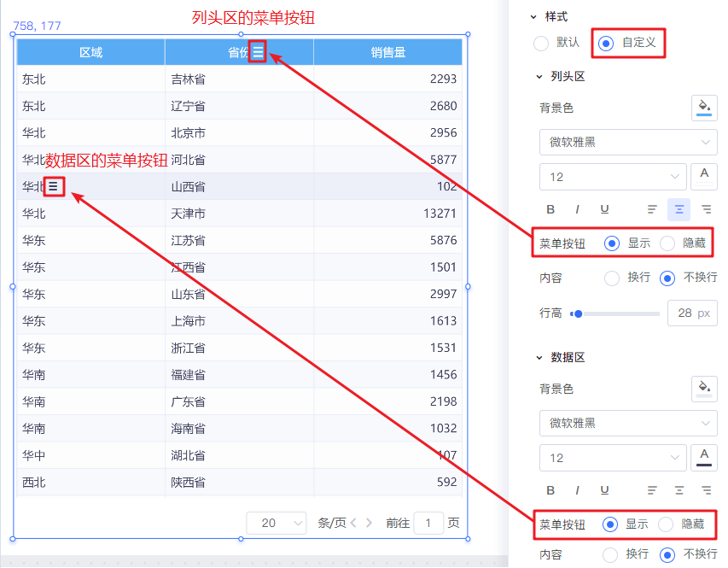Select the 上海市 cell

tap(240, 320)
